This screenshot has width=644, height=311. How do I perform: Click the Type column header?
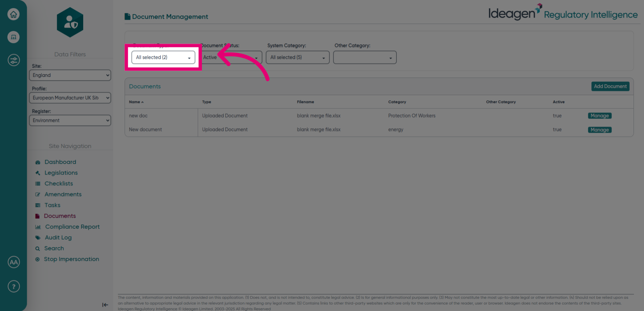click(x=207, y=102)
